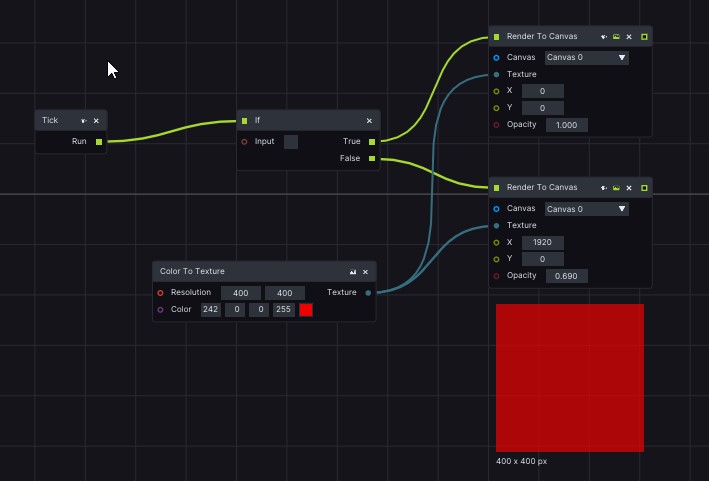Screen dimensions: 709x481
Task: Click the eye icon on bottom Render To Canvas
Action: click(604, 188)
